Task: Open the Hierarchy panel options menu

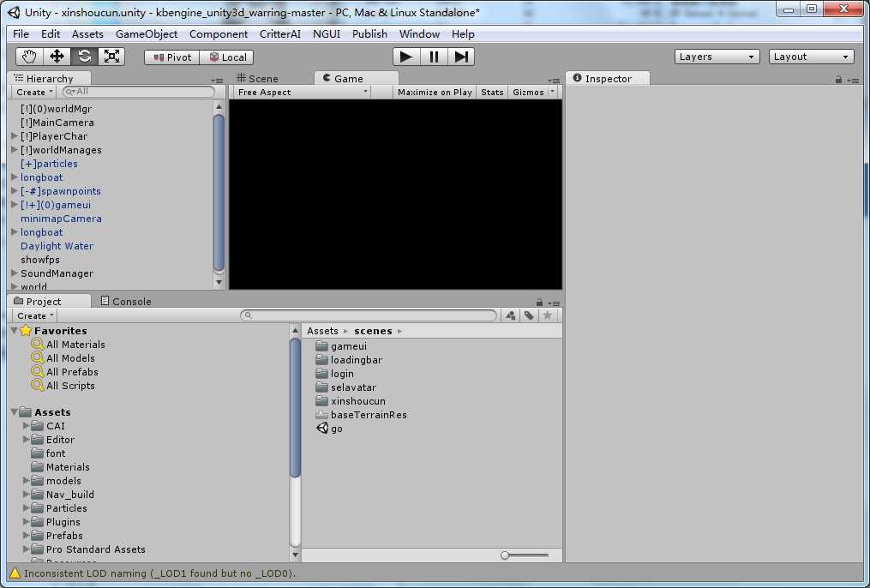Action: click(217, 81)
